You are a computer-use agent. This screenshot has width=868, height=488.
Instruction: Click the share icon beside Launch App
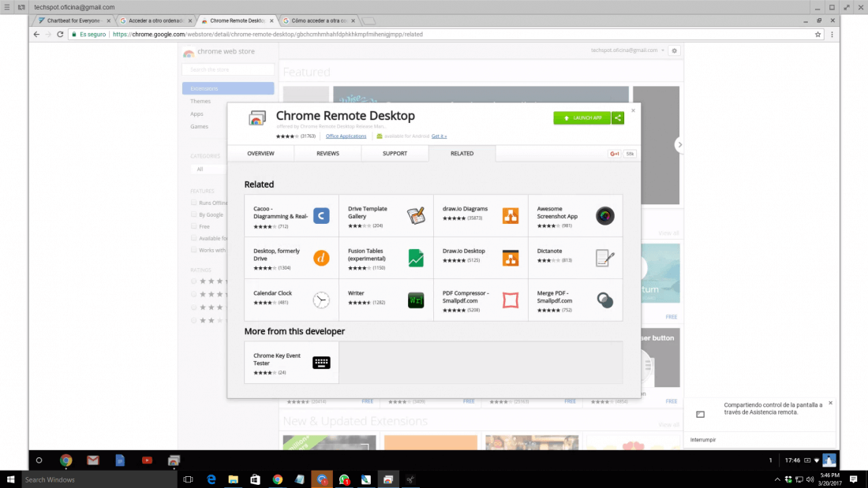tap(618, 117)
